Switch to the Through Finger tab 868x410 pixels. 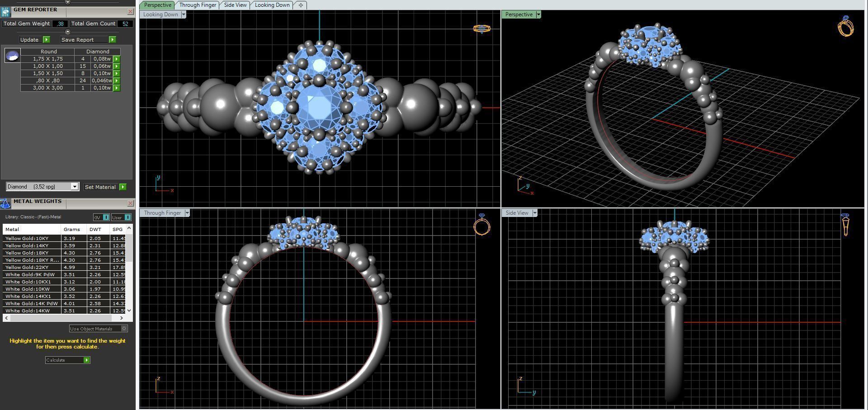[x=198, y=5]
